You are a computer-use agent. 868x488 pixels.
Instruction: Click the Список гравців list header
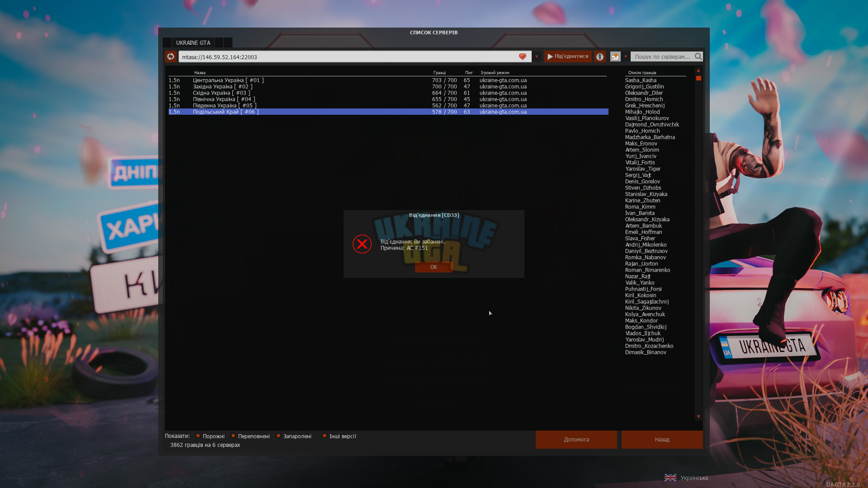642,72
